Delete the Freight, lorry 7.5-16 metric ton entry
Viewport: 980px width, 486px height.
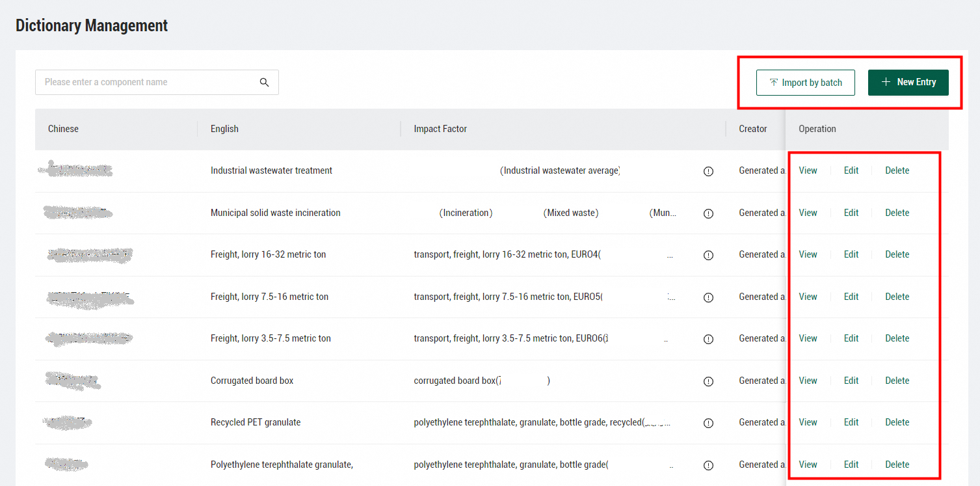pos(897,297)
